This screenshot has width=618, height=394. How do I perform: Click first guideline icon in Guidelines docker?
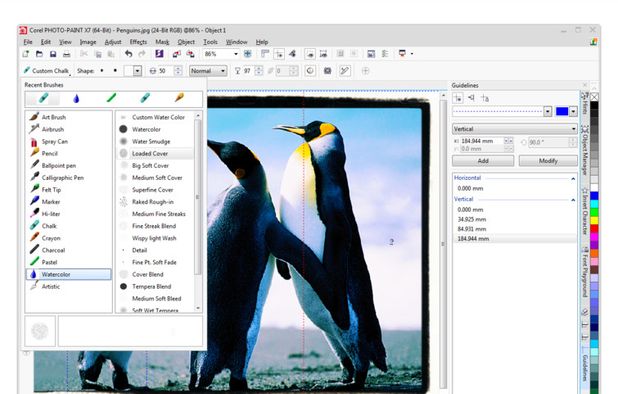click(x=458, y=98)
